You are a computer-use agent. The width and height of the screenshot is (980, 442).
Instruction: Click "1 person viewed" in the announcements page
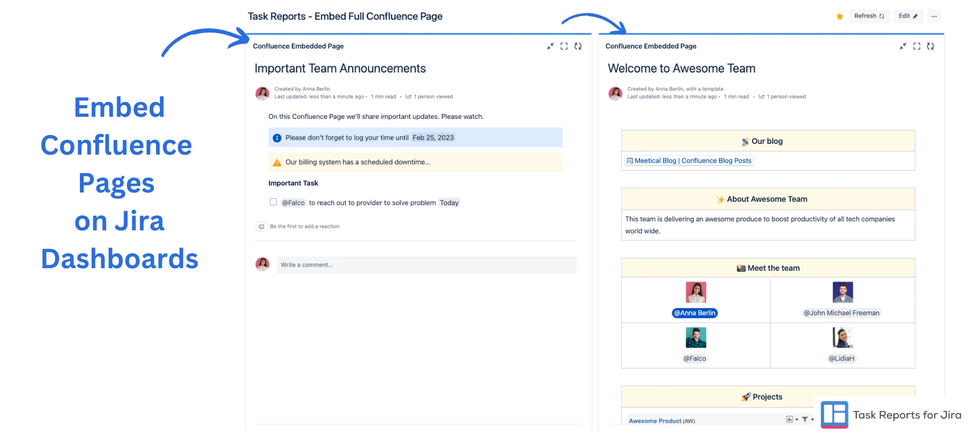(x=433, y=97)
